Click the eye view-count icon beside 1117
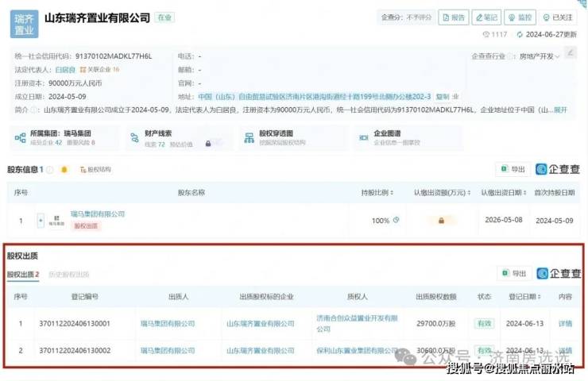Viewport: 588px width, 381px height. click(486, 34)
